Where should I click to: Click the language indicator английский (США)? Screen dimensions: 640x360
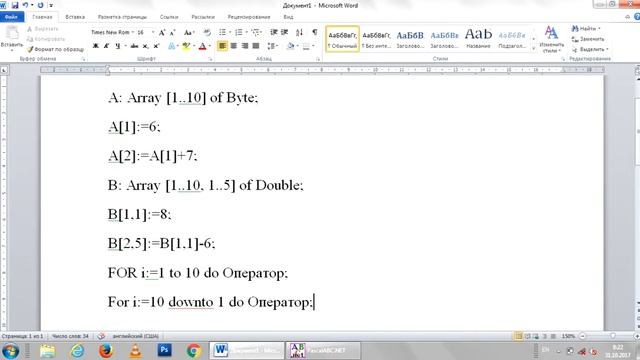coord(136,336)
